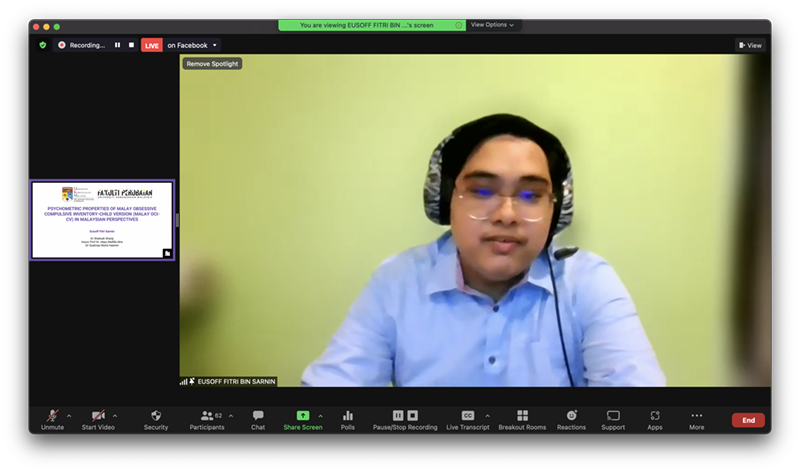Open the Security options

pos(156,416)
